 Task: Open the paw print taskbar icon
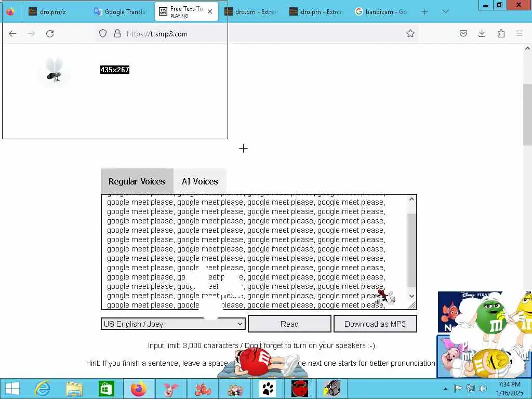pos(268,389)
